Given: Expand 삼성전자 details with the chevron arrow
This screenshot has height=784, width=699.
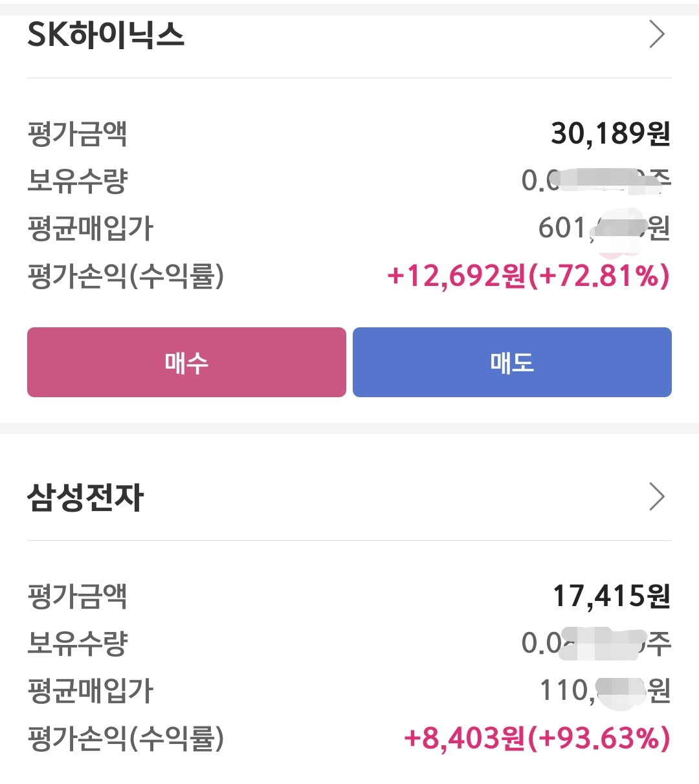Looking at the screenshot, I should 656,497.
